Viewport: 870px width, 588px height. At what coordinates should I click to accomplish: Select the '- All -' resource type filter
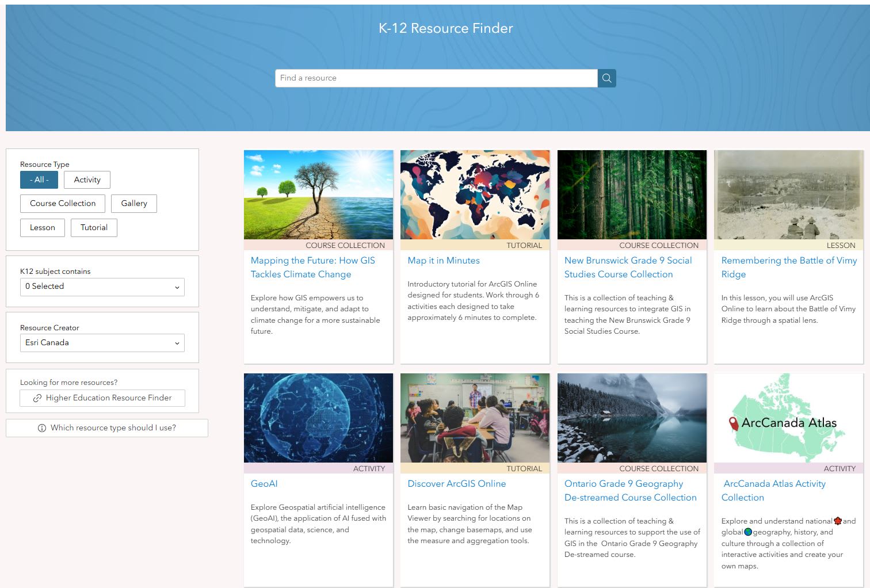(39, 180)
